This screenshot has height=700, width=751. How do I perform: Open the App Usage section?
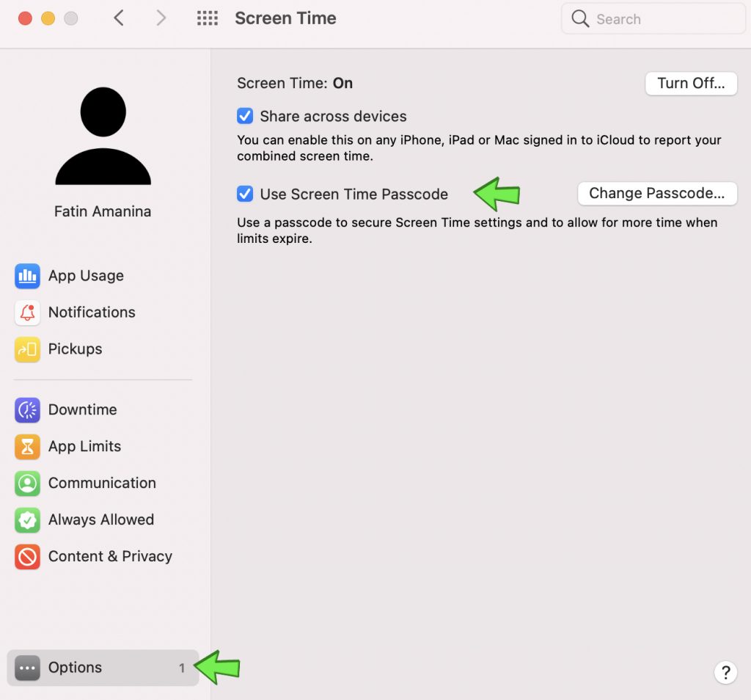[x=87, y=276]
